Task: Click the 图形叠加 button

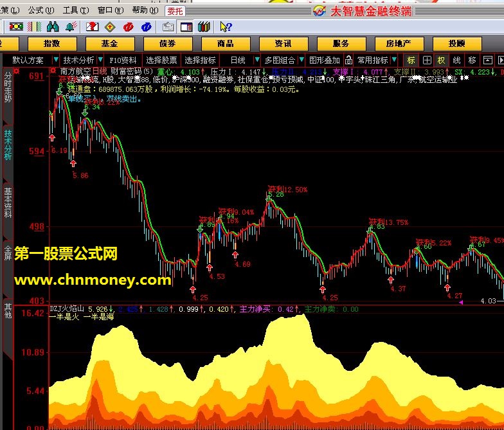Action: (x=325, y=60)
